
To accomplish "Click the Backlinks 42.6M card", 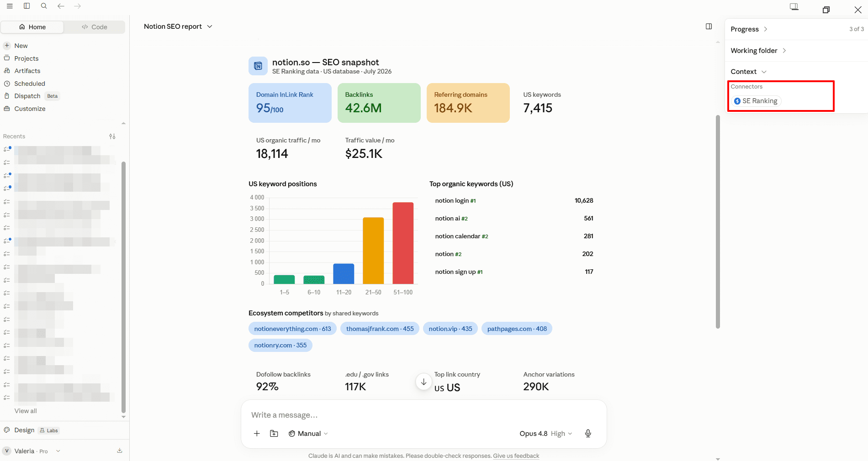I will [379, 103].
